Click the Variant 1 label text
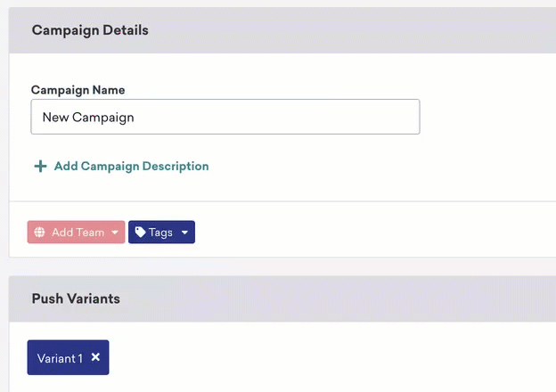556x392 pixels. click(60, 358)
